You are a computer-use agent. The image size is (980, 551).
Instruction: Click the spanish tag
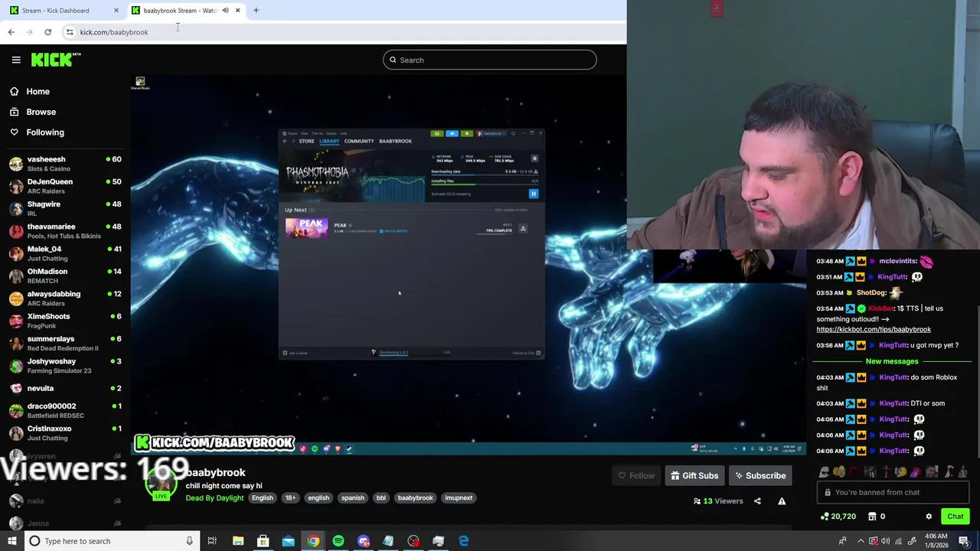click(x=353, y=498)
